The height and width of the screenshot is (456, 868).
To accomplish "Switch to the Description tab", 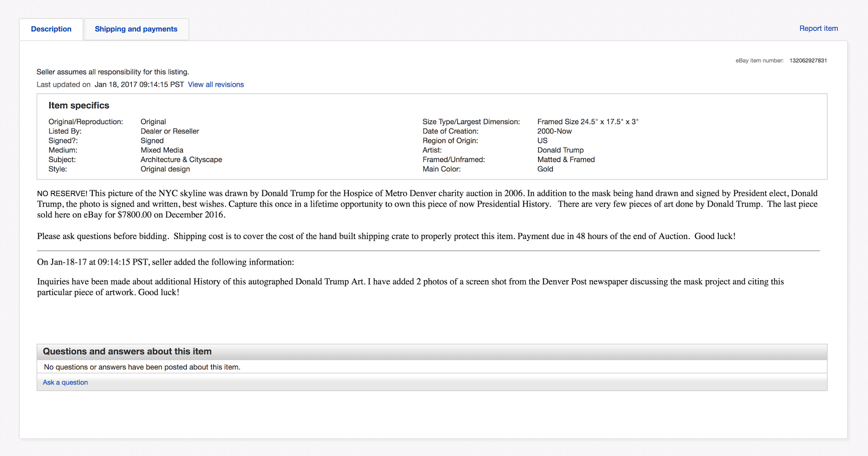I will click(51, 29).
